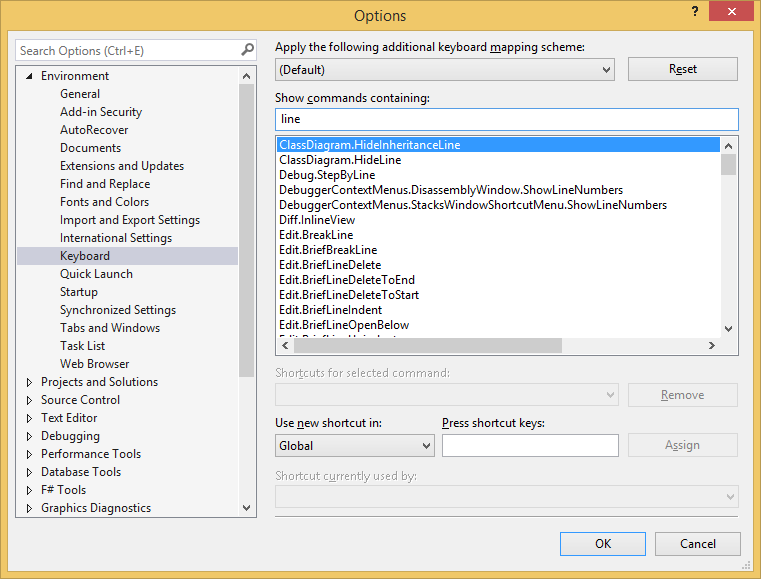Select the Edit.BreakLine command

(498, 235)
